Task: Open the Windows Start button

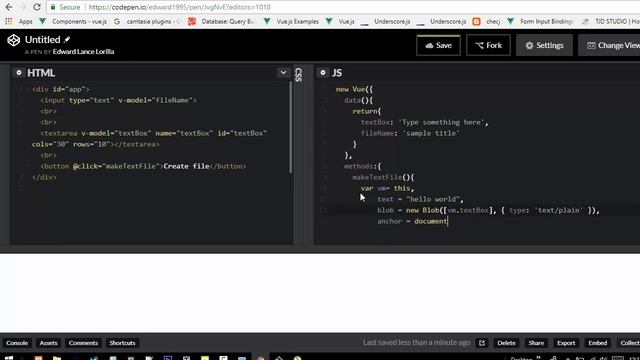Action: coord(9,358)
